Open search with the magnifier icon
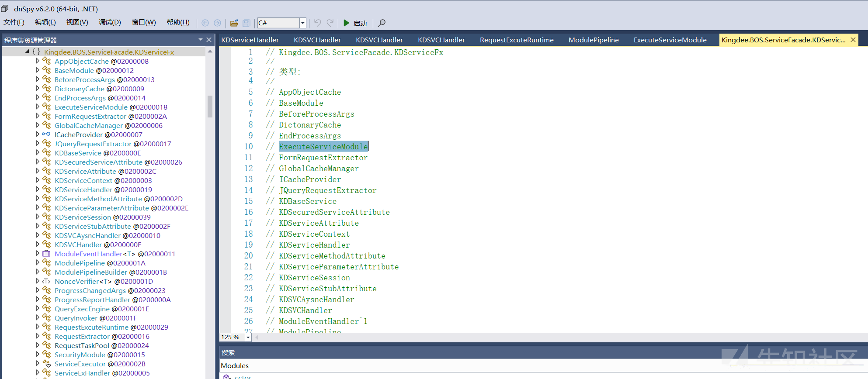868x379 pixels. click(382, 23)
